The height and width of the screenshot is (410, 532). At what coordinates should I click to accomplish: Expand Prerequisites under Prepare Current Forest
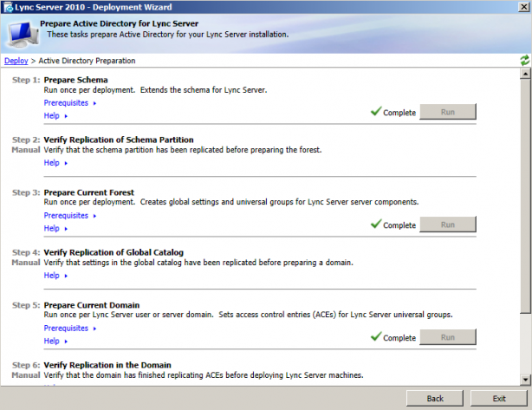coord(70,216)
